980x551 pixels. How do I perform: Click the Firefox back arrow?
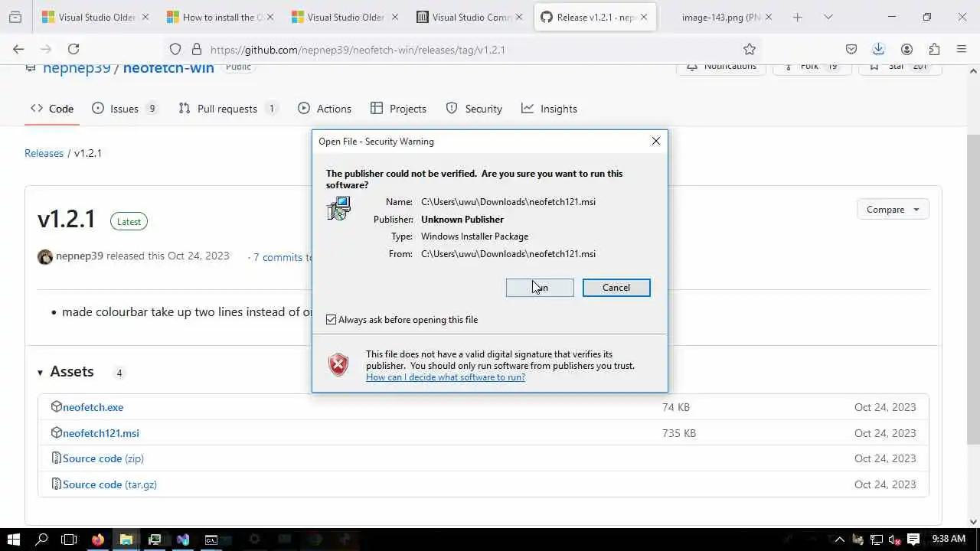[x=18, y=49]
